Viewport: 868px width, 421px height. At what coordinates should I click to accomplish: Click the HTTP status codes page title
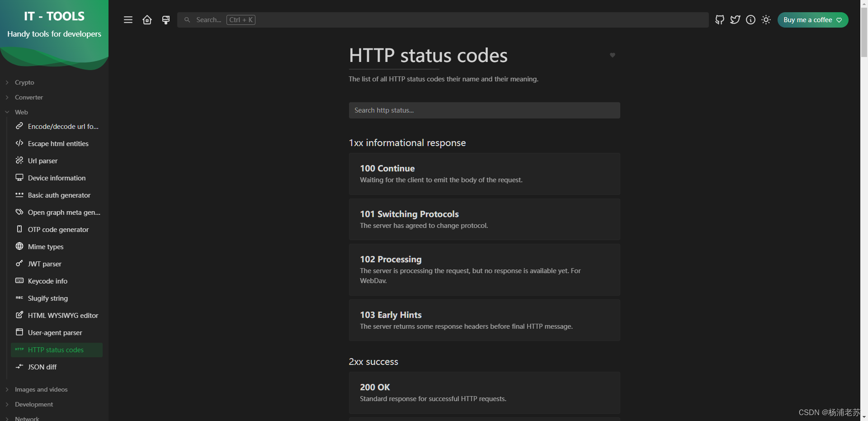(x=428, y=55)
